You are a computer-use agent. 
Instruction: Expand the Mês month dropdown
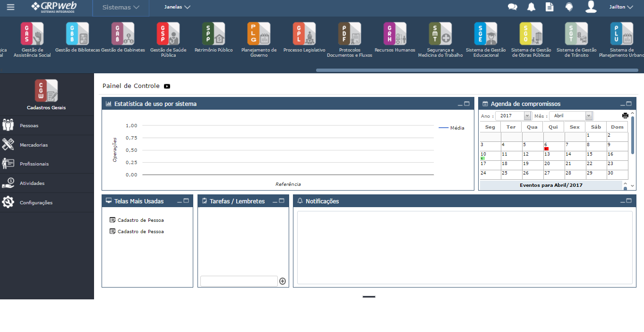(589, 116)
